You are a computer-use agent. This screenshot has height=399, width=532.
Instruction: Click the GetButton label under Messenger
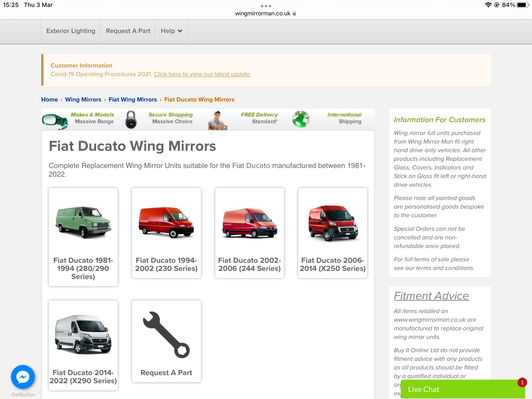pyautogui.click(x=23, y=394)
